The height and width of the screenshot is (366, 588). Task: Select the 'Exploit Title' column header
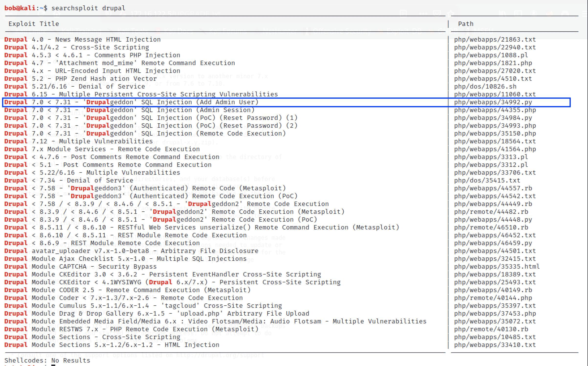[34, 24]
